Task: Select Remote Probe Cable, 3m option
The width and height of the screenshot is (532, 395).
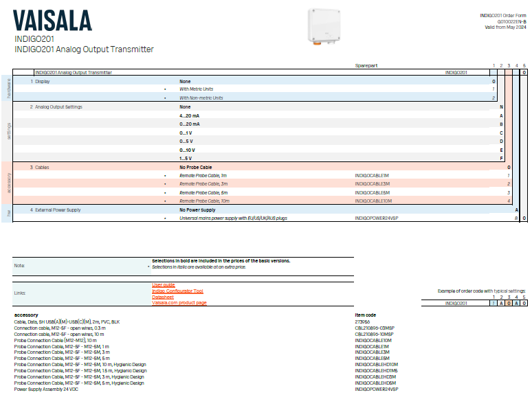Action: pos(203,184)
